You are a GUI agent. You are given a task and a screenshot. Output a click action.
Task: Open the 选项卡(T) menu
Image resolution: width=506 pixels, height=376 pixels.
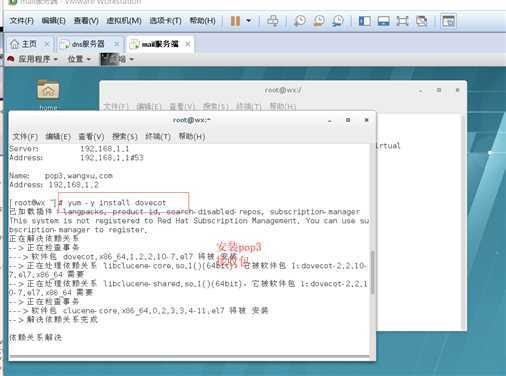click(x=165, y=21)
